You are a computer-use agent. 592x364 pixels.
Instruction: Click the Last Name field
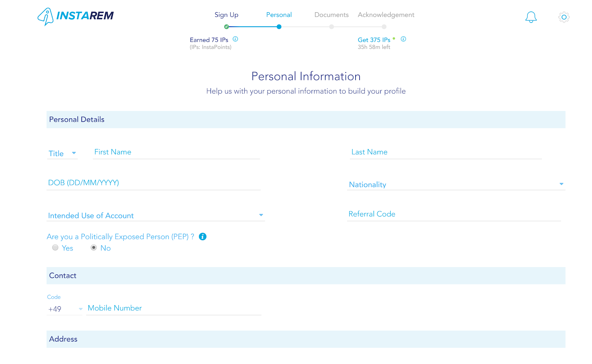(445, 152)
